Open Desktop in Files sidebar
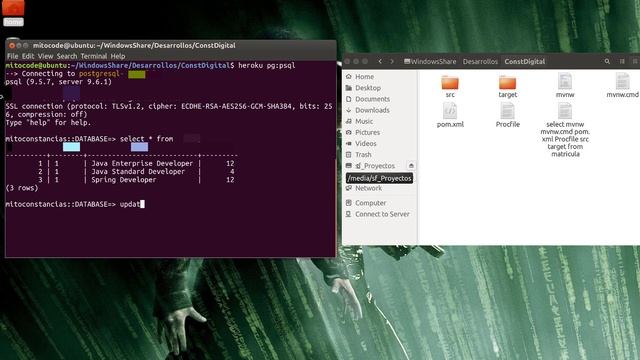Image resolution: width=640 pixels, height=360 pixels. 368,88
